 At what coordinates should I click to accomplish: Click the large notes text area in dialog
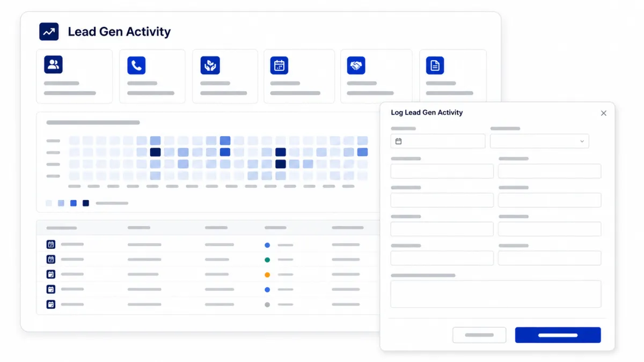496,294
